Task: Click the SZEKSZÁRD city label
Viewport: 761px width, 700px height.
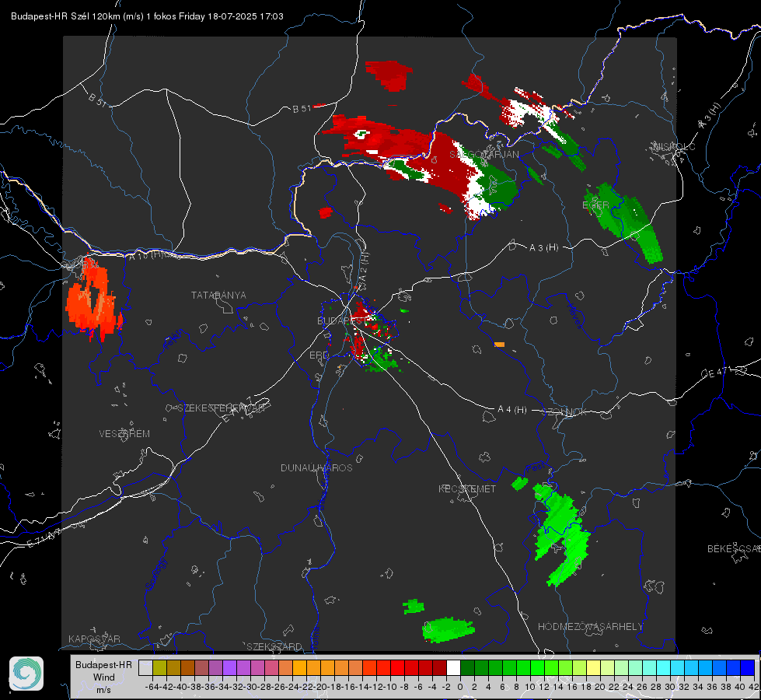Action: pos(274,646)
